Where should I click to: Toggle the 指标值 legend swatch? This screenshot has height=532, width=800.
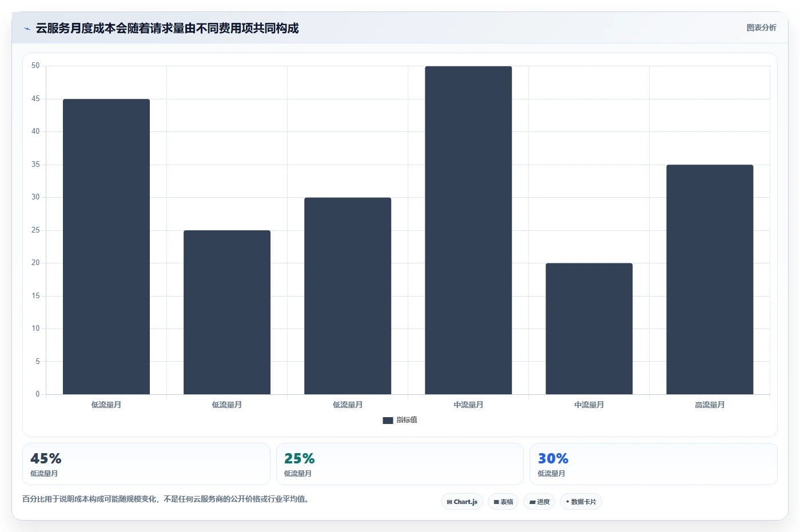coord(388,420)
